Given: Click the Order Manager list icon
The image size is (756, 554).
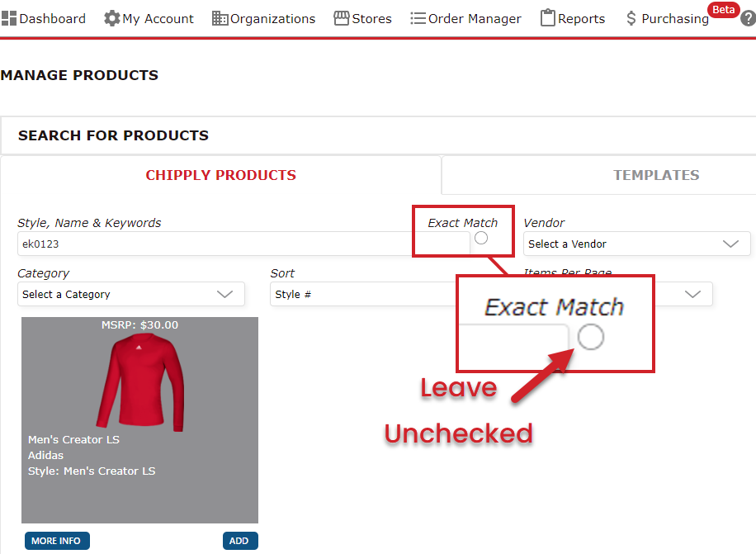Looking at the screenshot, I should pyautogui.click(x=418, y=18).
